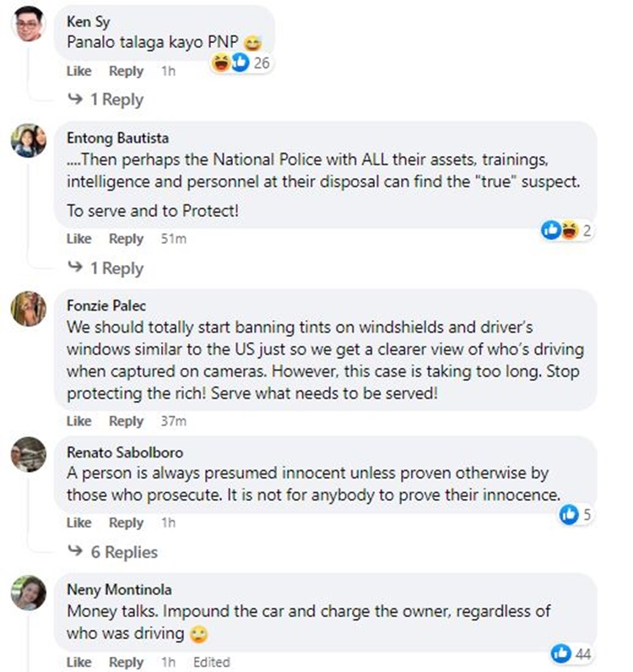Reply to Neny Montinola's comment
Viewport: 633px width, 672px height.
pos(126,663)
